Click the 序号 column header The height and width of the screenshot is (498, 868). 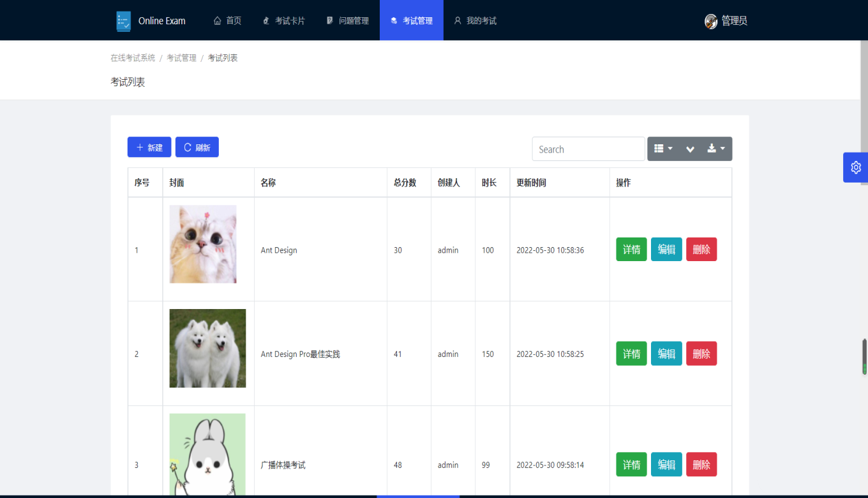tap(145, 183)
